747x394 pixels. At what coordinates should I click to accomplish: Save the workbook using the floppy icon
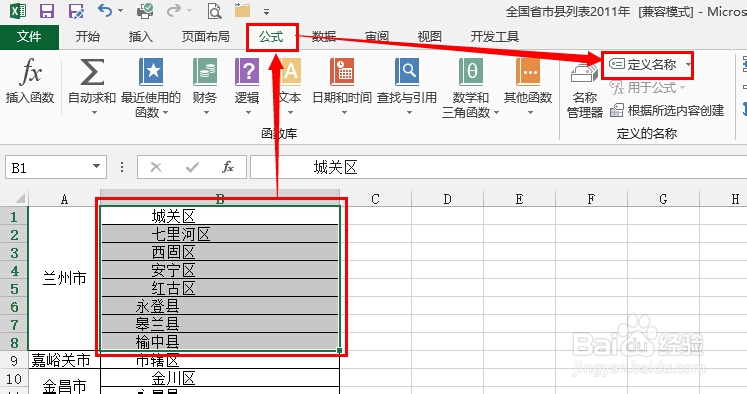(47, 10)
